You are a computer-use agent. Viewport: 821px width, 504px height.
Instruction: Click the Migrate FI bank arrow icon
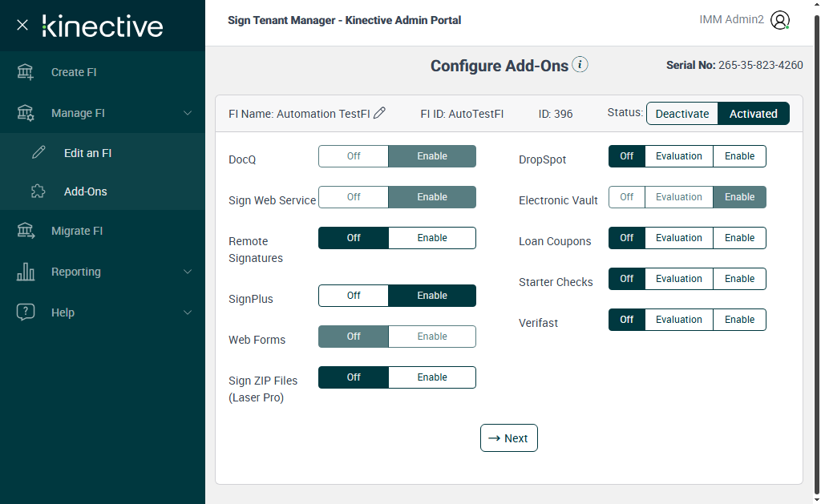pos(25,231)
